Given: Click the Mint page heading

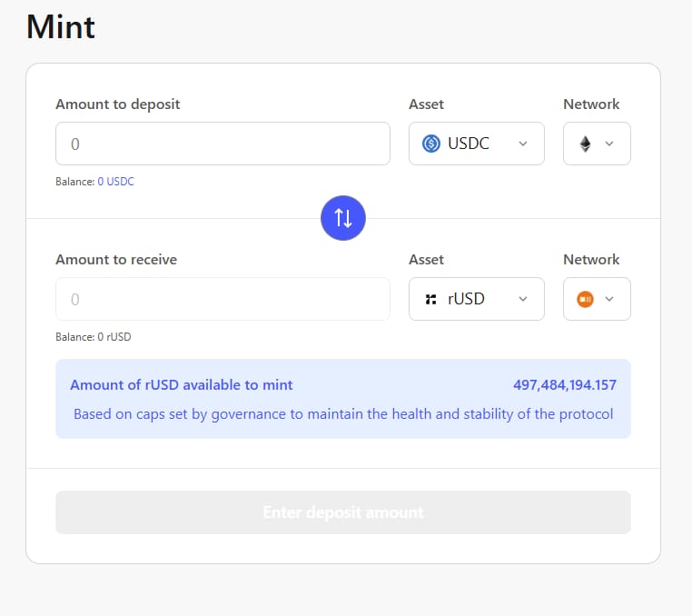Looking at the screenshot, I should pyautogui.click(x=61, y=26).
